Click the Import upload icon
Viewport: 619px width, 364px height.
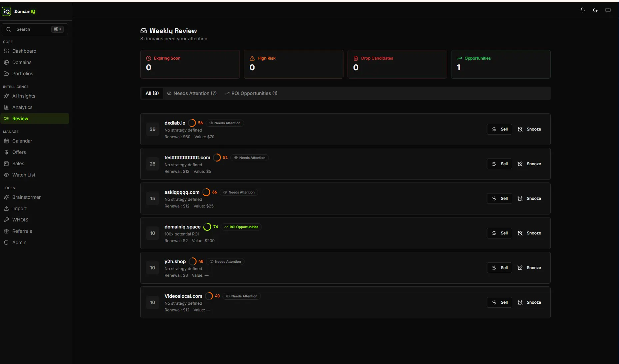[x=6, y=208]
